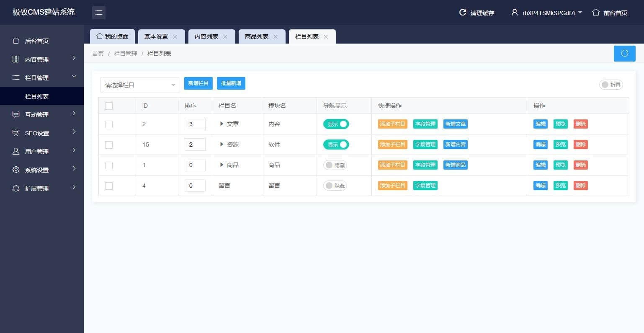Click 删除 button for the 留言 row
The height and width of the screenshot is (333, 644).
click(580, 186)
